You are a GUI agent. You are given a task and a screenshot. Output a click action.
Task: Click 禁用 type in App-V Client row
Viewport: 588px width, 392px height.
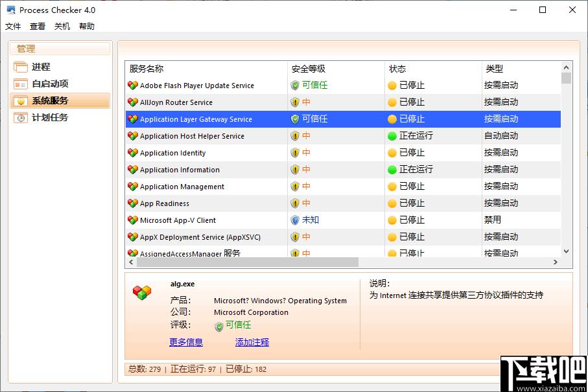[x=493, y=220]
